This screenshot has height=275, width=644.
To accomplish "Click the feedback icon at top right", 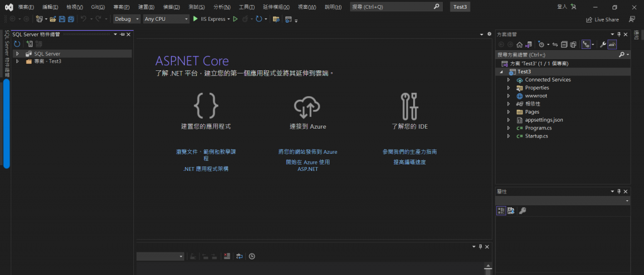I will pos(632,19).
